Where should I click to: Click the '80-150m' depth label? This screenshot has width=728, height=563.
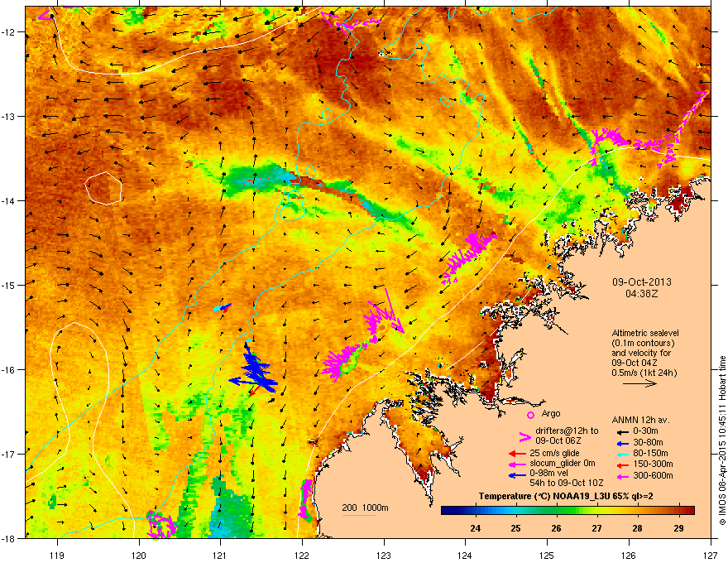tap(650, 453)
